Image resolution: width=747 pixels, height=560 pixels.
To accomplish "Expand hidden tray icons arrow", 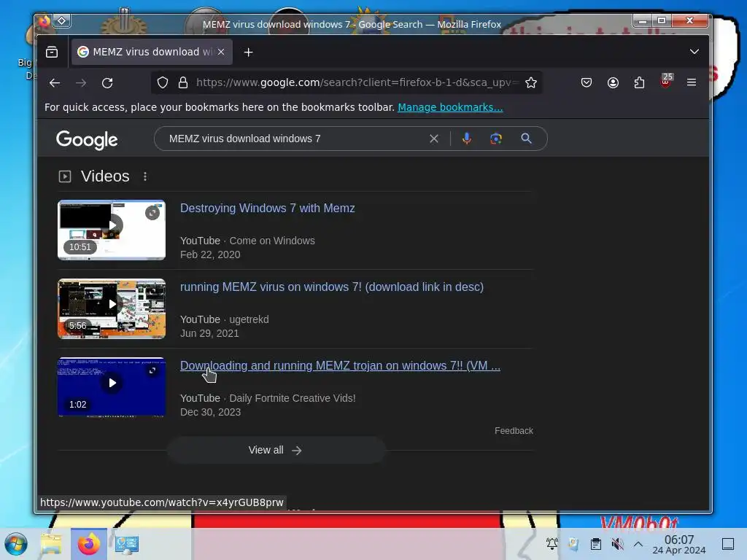I will click(638, 544).
